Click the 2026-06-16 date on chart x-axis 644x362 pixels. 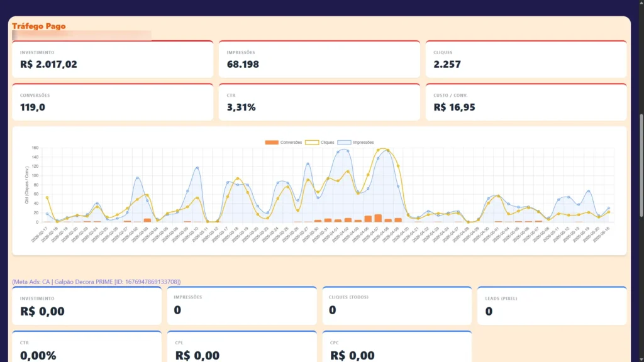(x=601, y=234)
